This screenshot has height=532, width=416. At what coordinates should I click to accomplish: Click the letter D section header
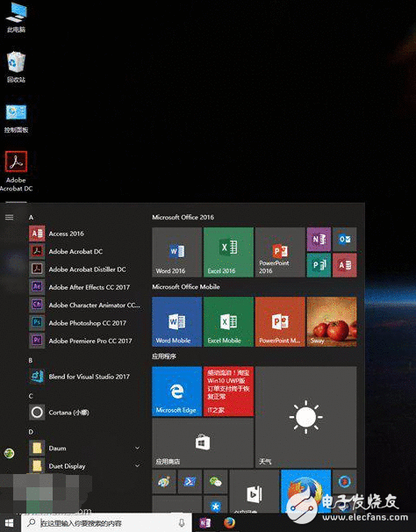pyautogui.click(x=31, y=432)
